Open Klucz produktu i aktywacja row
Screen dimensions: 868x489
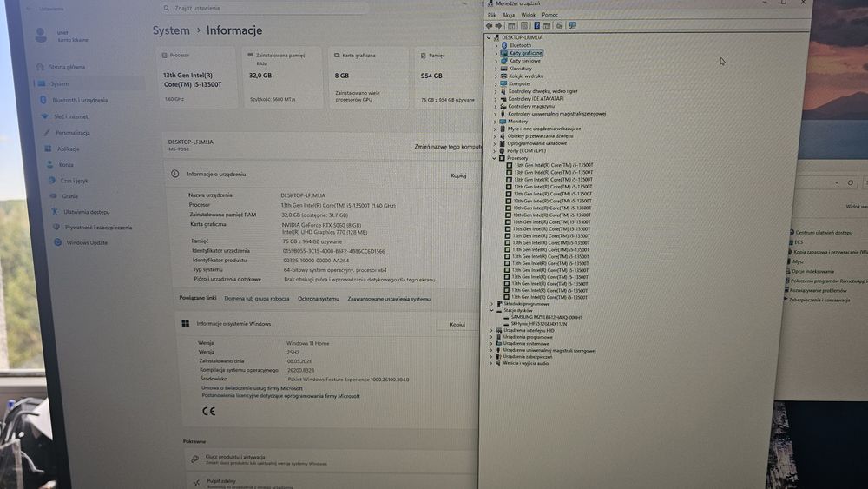pyautogui.click(x=331, y=459)
